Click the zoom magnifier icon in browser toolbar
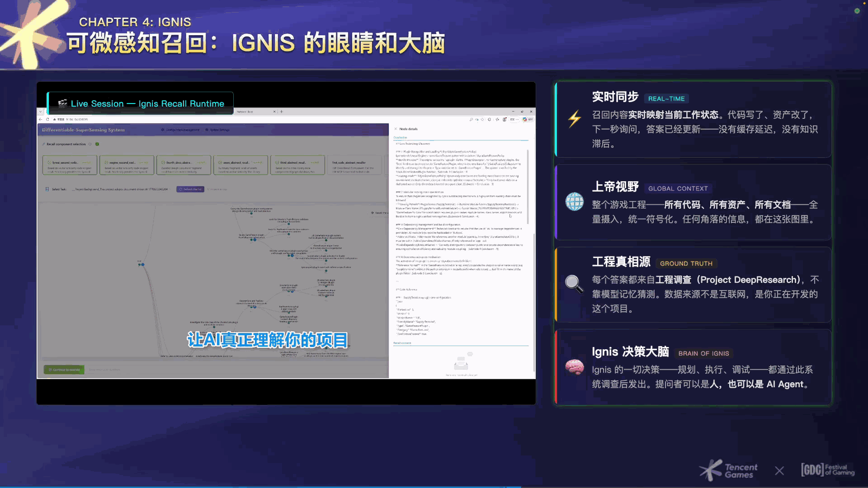This screenshot has width=868, height=488. pos(471,119)
